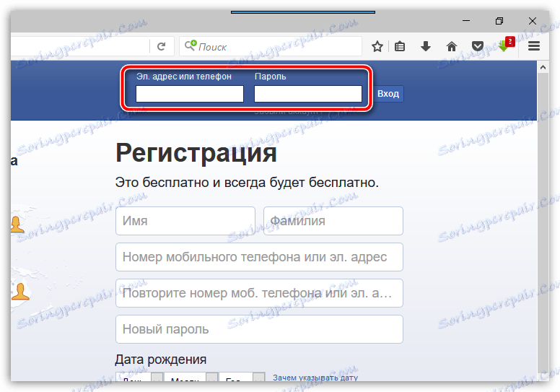
Task: Click the Регистрация heading text
Action: click(196, 154)
